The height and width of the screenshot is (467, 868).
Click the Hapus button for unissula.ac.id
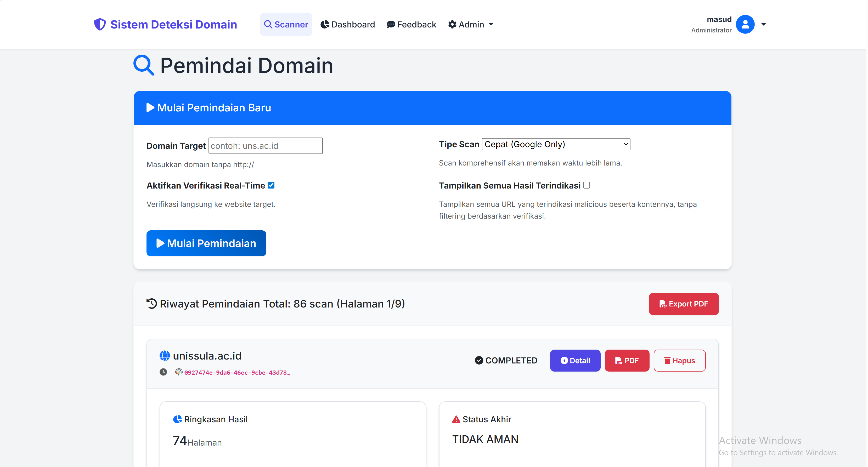679,360
